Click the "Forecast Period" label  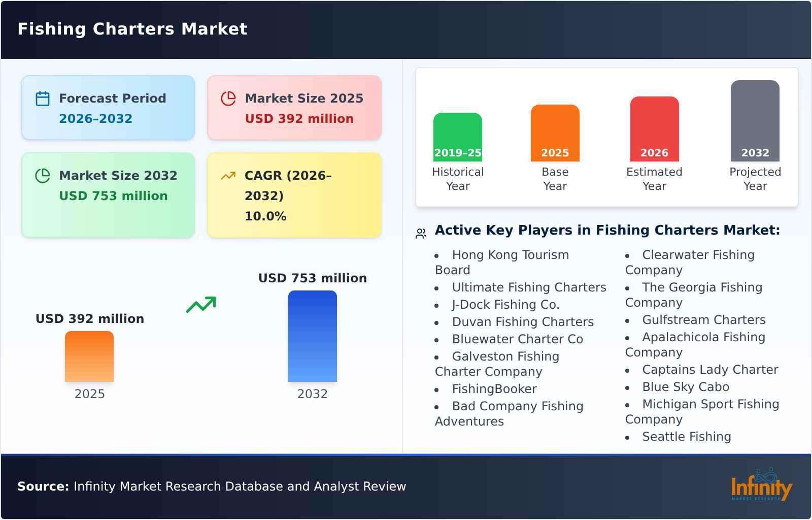click(x=113, y=98)
